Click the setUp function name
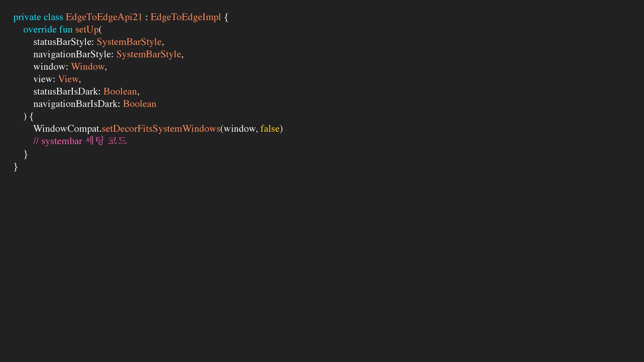 [x=87, y=29]
